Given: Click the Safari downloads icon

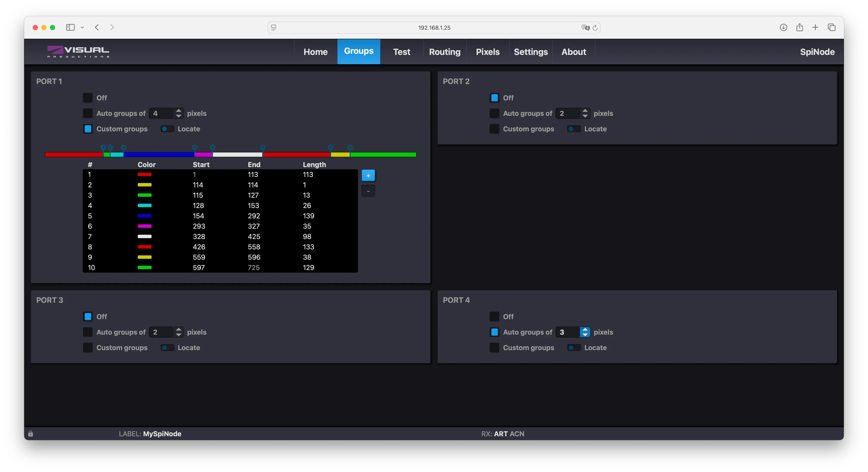Looking at the screenshot, I should coord(783,27).
